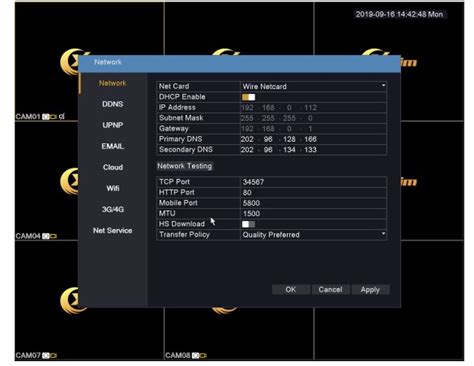474x366 pixels.
Task: Open the Net Card dropdown
Action: click(313, 86)
